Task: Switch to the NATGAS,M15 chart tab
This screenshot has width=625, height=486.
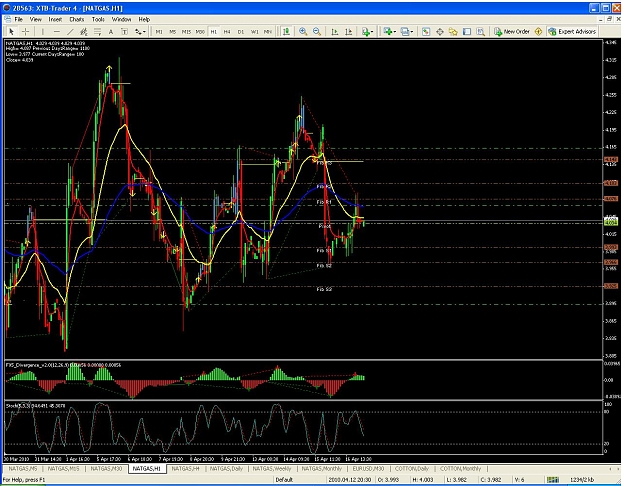Action: 63,468
